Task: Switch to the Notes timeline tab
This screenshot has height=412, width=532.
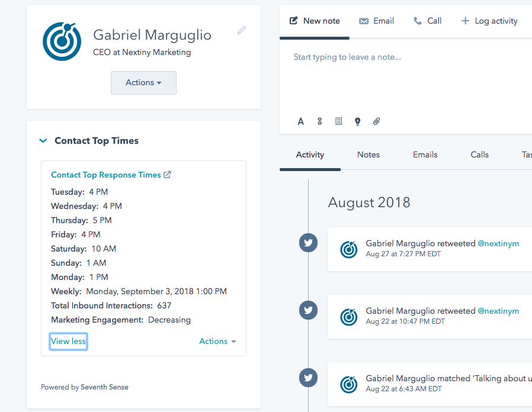Action: [368, 154]
